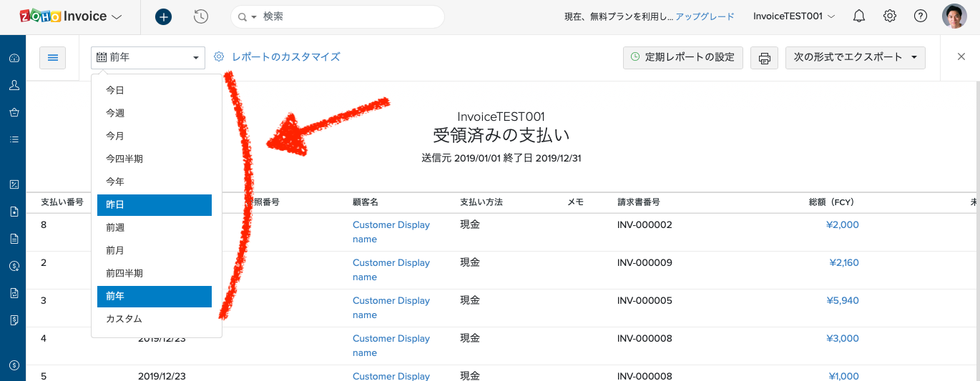This screenshot has width=980, height=381.
Task: Click レポートのカスタマイズ link
Action: tap(277, 56)
